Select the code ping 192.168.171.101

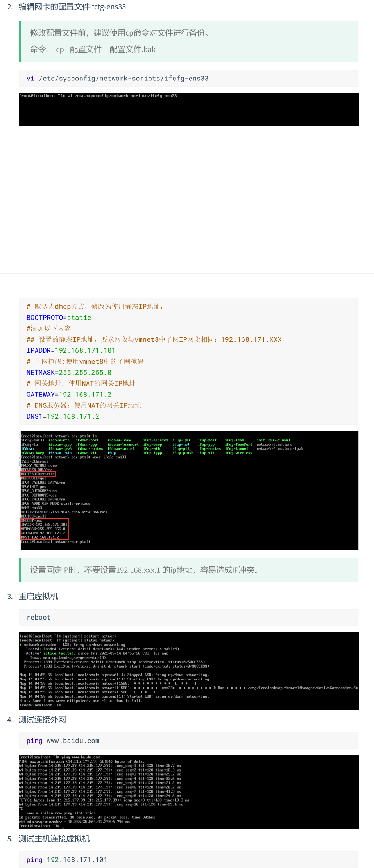[x=67, y=860]
